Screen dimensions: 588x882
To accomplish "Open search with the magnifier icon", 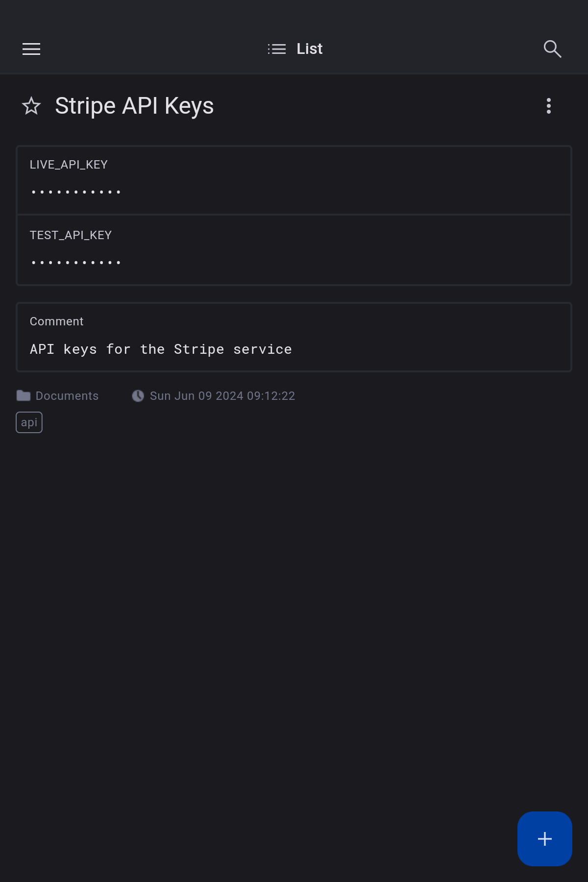I will coord(552,49).
